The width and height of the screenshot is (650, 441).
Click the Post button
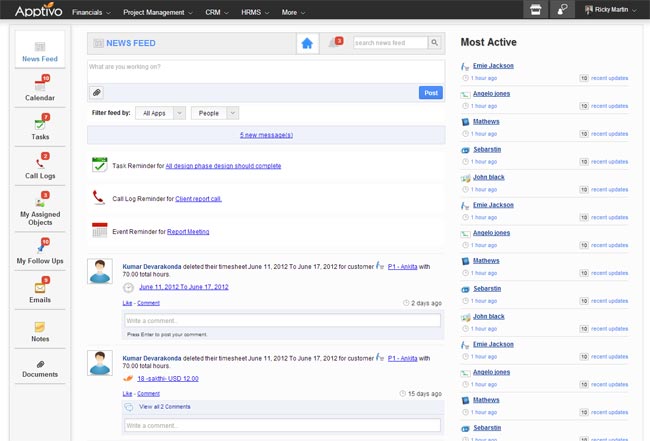tap(431, 92)
